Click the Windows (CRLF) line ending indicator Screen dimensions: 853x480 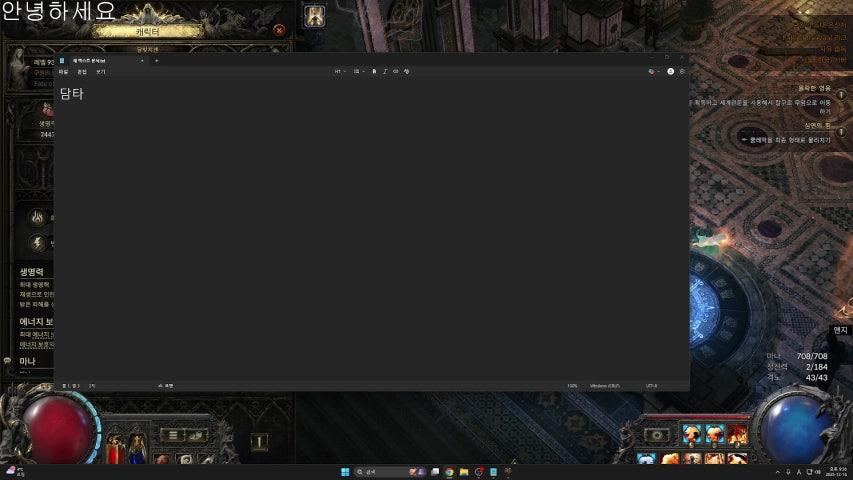pos(604,386)
